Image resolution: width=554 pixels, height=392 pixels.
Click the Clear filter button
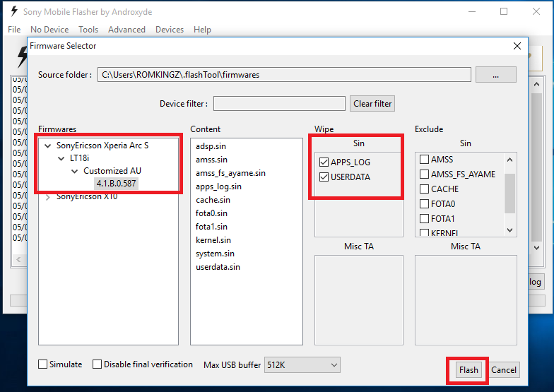click(372, 103)
